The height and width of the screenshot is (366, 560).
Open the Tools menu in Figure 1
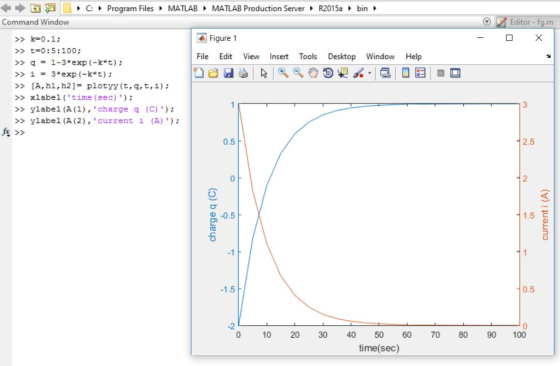(x=308, y=56)
